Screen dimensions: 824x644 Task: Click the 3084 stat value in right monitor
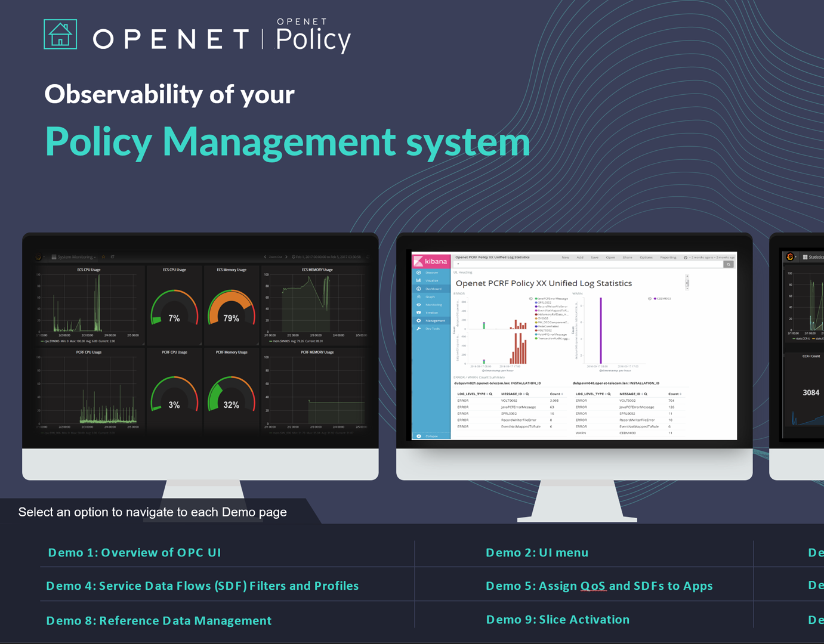811,392
